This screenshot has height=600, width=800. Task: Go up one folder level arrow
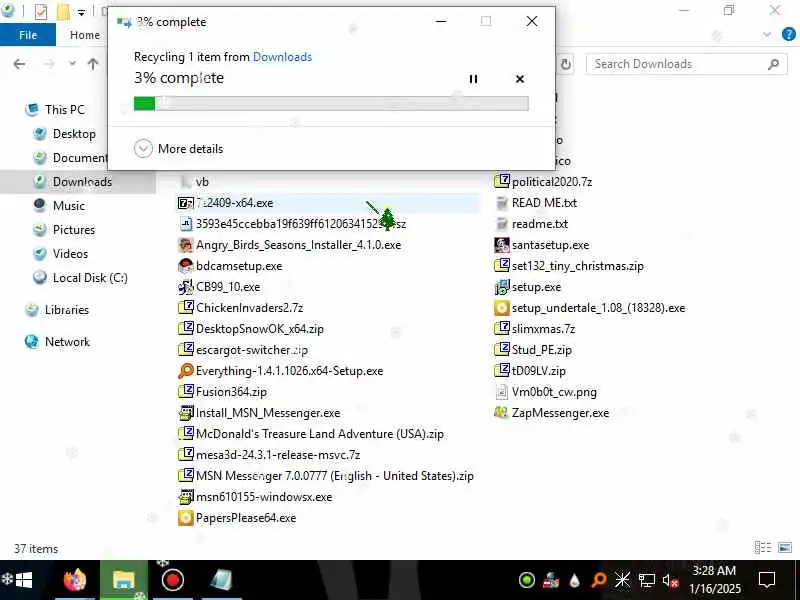[93, 64]
